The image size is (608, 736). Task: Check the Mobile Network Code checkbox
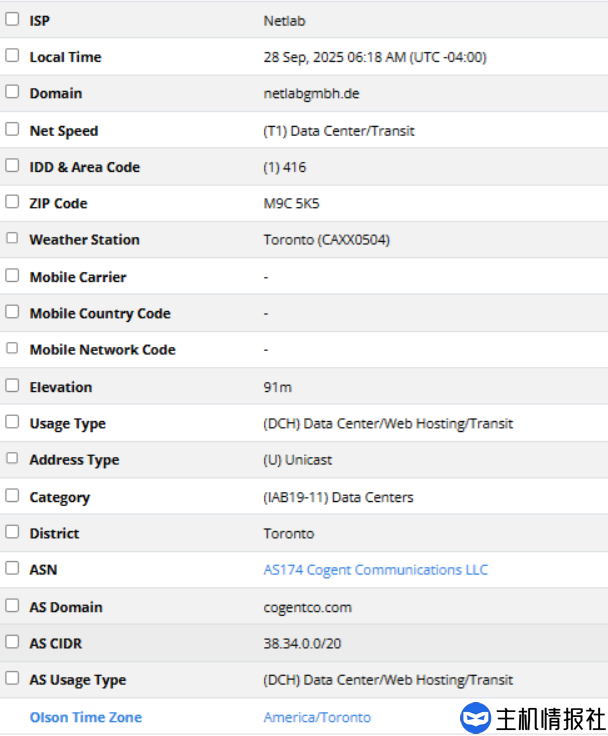pos(12,348)
